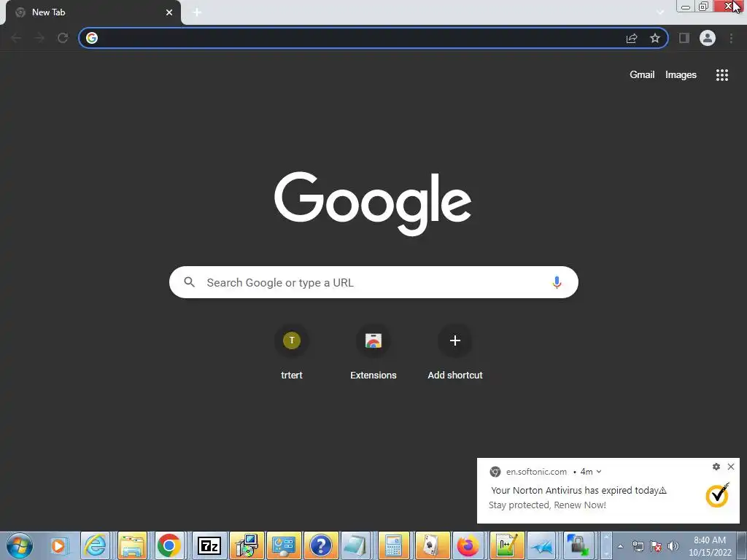This screenshot has height=560, width=747.
Task: Open the trtert shortcut tile
Action: (x=292, y=352)
